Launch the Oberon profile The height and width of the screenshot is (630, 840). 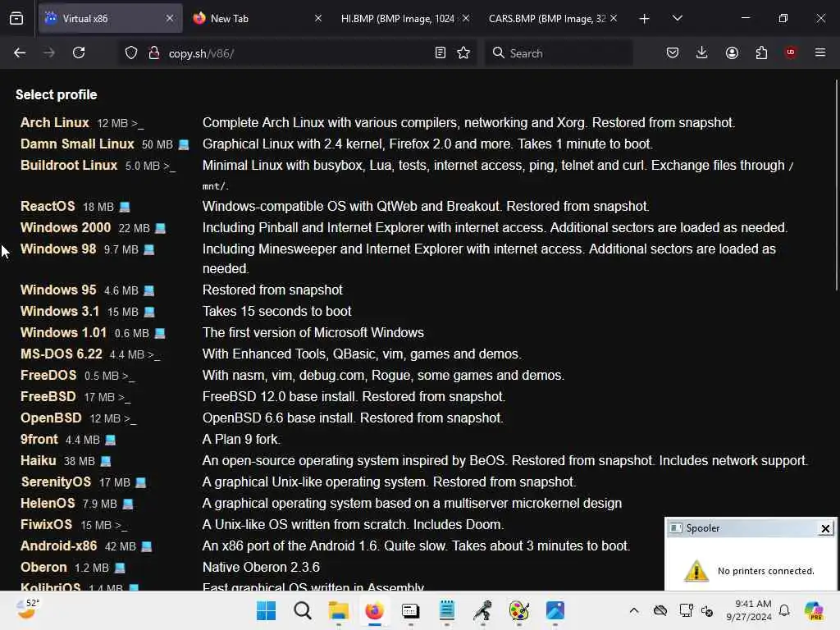[44, 568]
